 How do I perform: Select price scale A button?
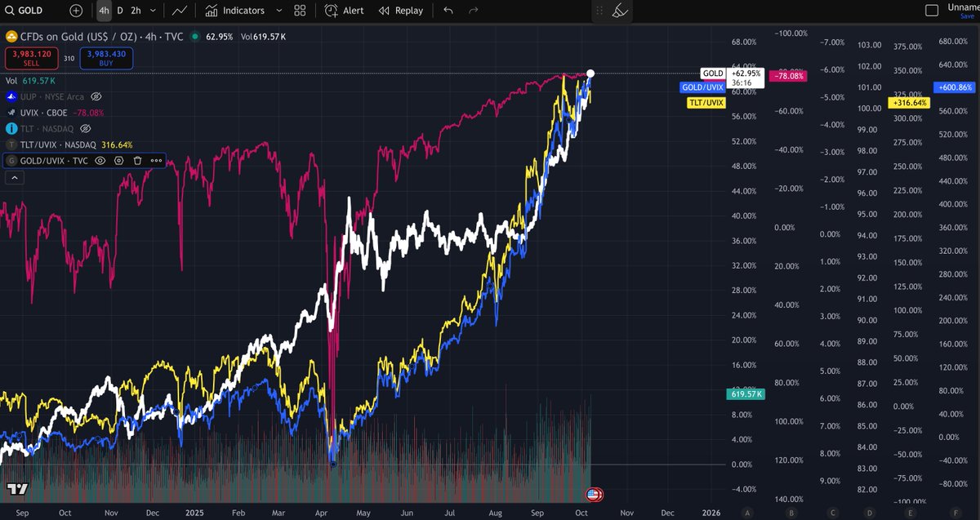coord(747,513)
